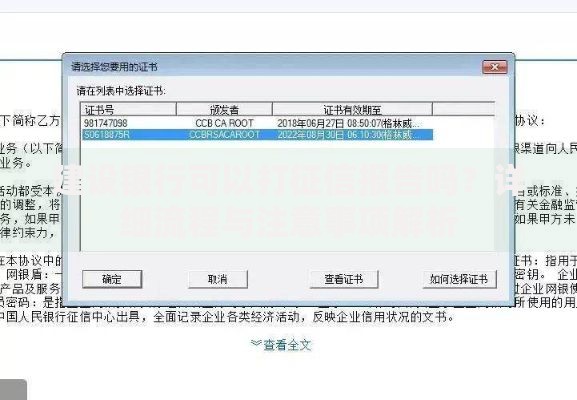Click issuer cell CCB CA ROOT
Viewport: 577px width, 400px height.
224,123
